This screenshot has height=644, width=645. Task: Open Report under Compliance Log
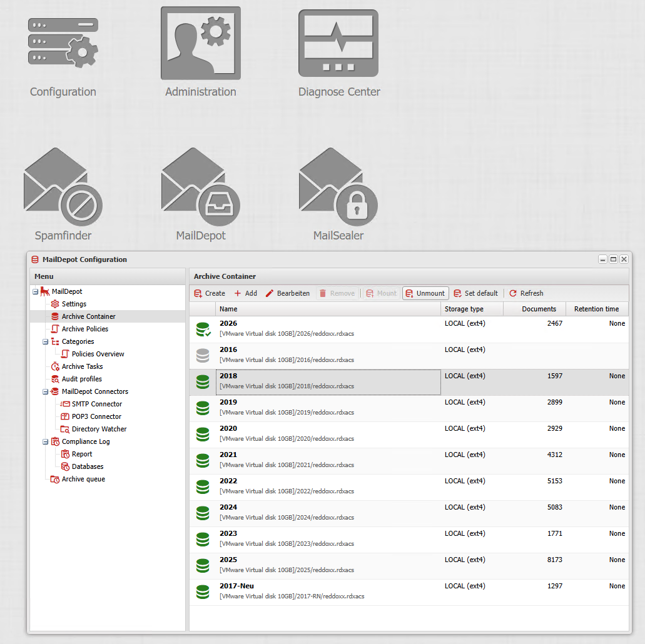(x=82, y=454)
